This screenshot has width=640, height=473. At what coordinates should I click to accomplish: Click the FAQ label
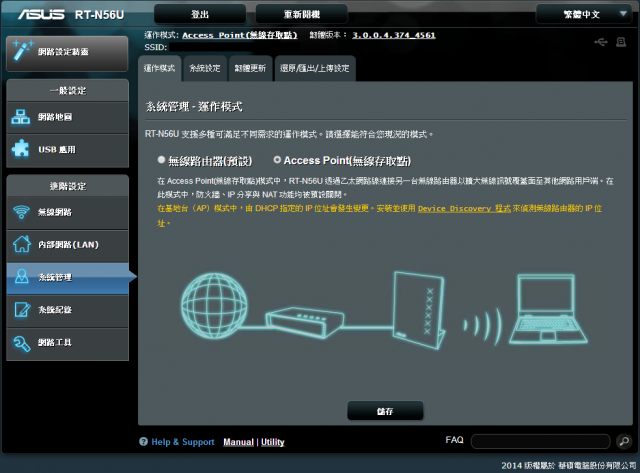454,440
